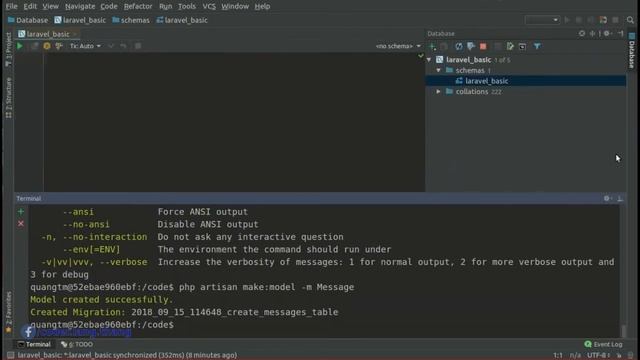The image size is (640, 360).
Task: Open the <no schema> selector dropdown
Action: [x=398, y=46]
